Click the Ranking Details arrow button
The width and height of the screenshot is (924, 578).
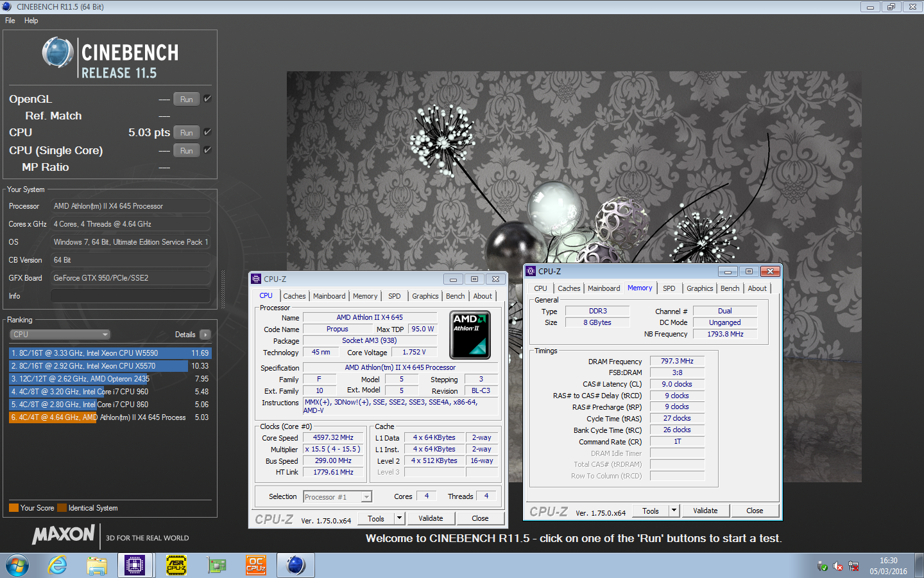[205, 335]
